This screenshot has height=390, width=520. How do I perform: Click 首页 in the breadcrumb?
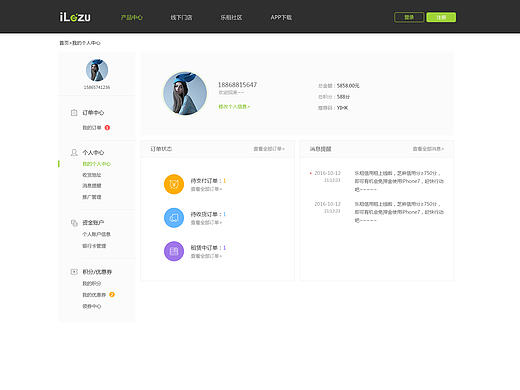coord(64,43)
